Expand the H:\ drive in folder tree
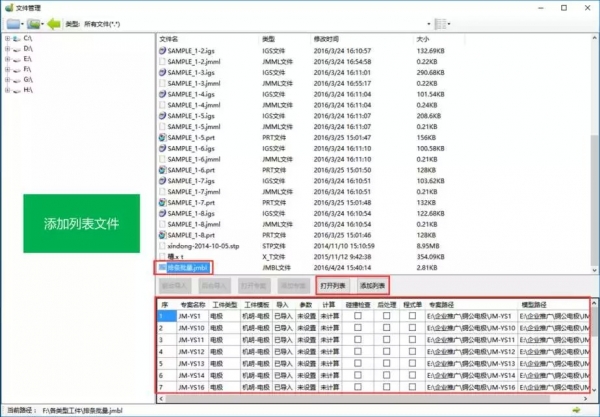The image size is (600, 417). [7, 88]
